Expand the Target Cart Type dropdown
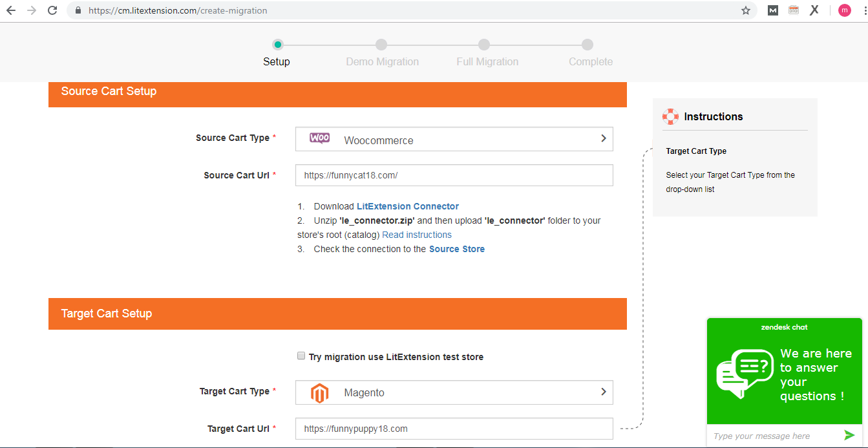The height and width of the screenshot is (448, 868). (x=602, y=392)
